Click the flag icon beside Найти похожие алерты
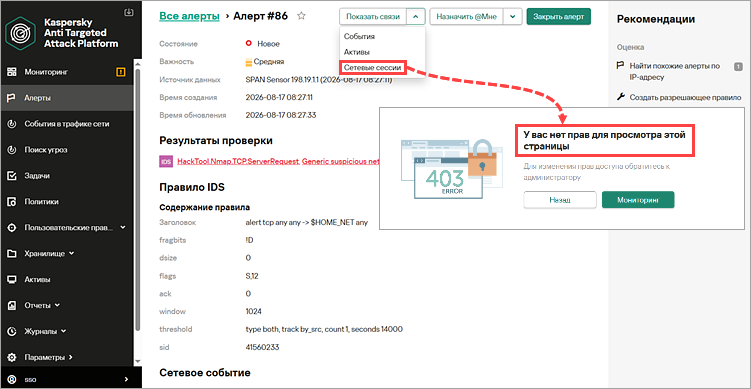 [x=620, y=66]
